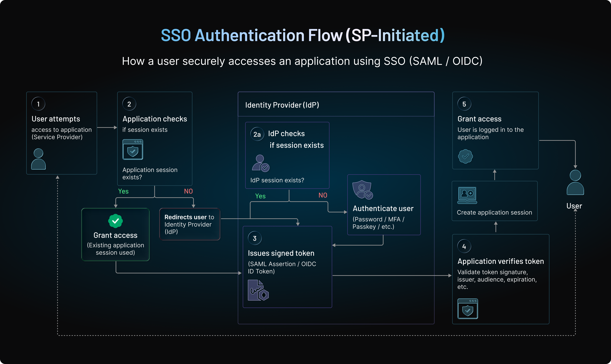Click the green Yes below IdP session box
Viewport: 611px width, 364px height.
(x=260, y=196)
